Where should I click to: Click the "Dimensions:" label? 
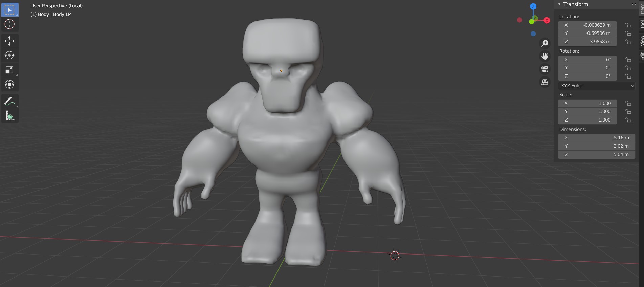click(573, 129)
